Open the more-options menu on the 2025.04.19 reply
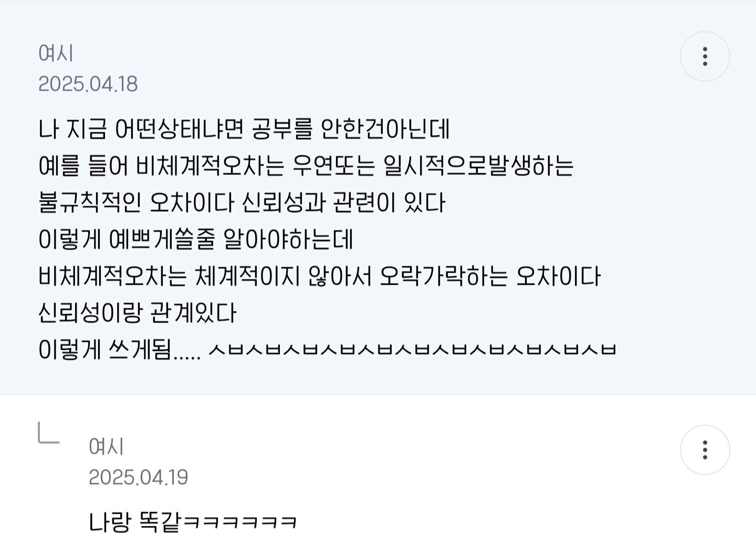The width and height of the screenshot is (756, 550). [705, 450]
